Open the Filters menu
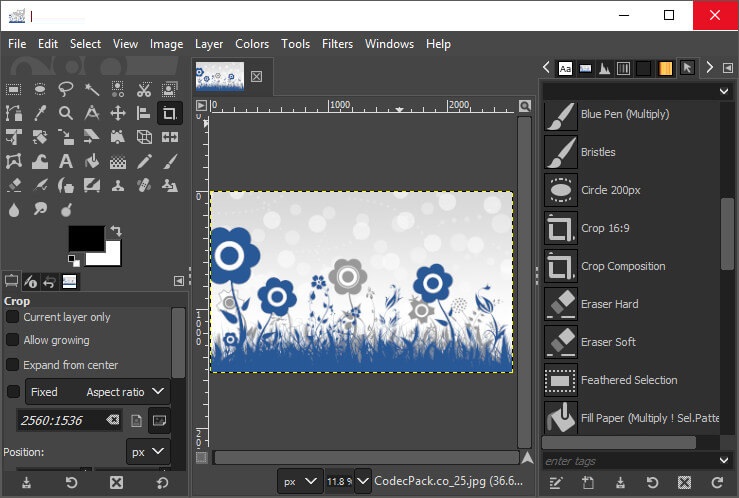 tap(337, 44)
